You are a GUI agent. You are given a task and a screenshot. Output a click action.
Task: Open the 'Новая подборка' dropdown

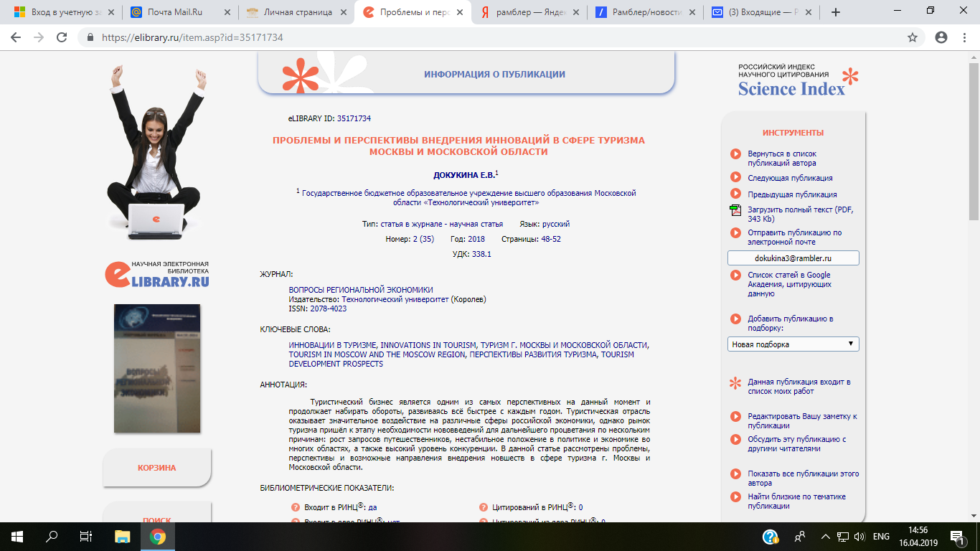point(793,344)
